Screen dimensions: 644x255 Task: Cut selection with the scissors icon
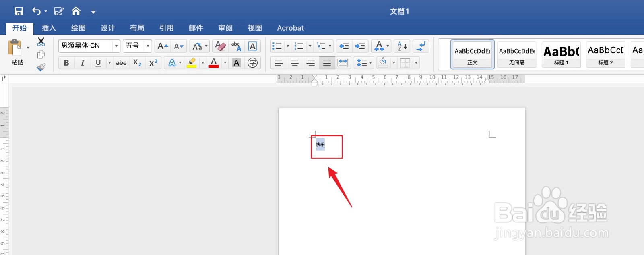(41, 42)
